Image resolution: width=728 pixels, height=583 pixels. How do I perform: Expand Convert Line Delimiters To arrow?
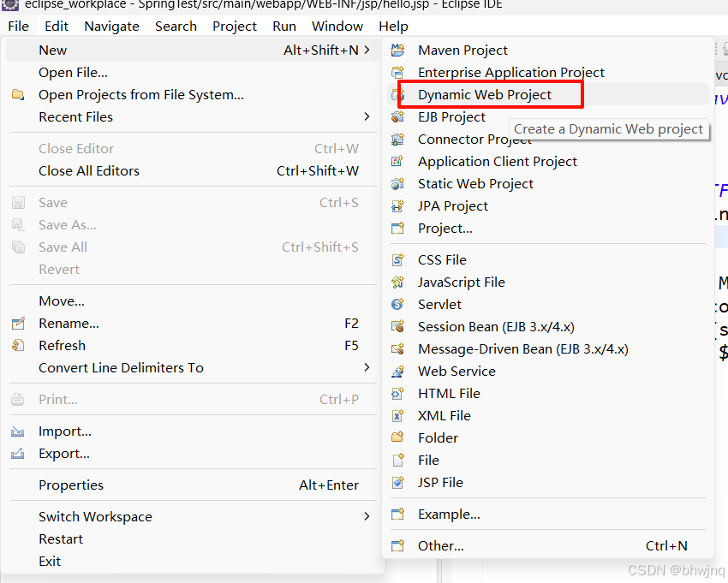tap(367, 367)
